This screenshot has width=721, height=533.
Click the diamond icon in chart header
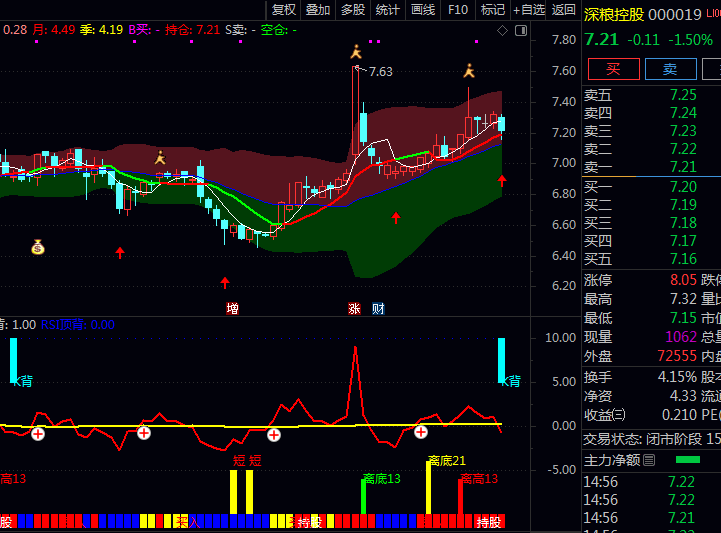pos(502,30)
